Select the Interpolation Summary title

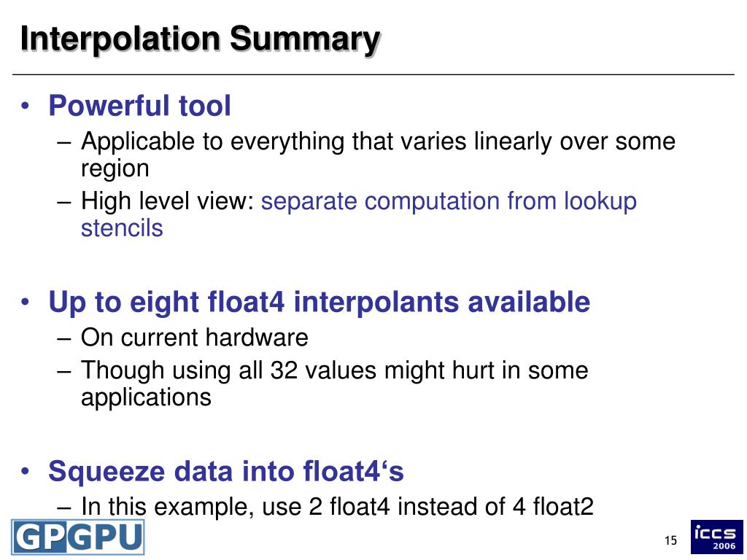click(x=200, y=39)
